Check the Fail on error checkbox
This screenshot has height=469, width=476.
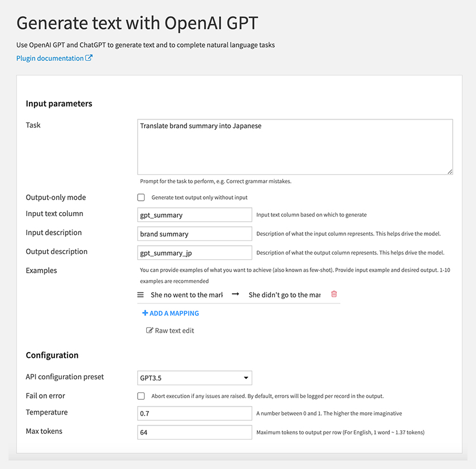pos(141,396)
